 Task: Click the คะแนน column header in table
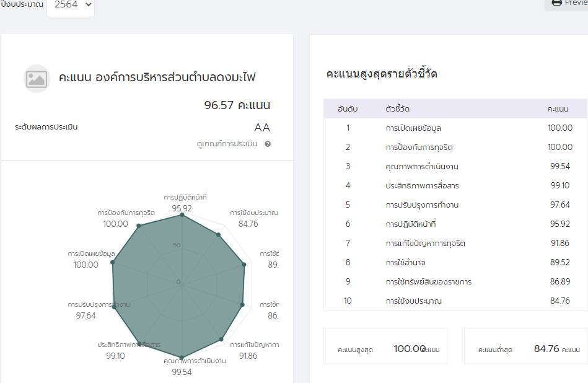click(558, 108)
